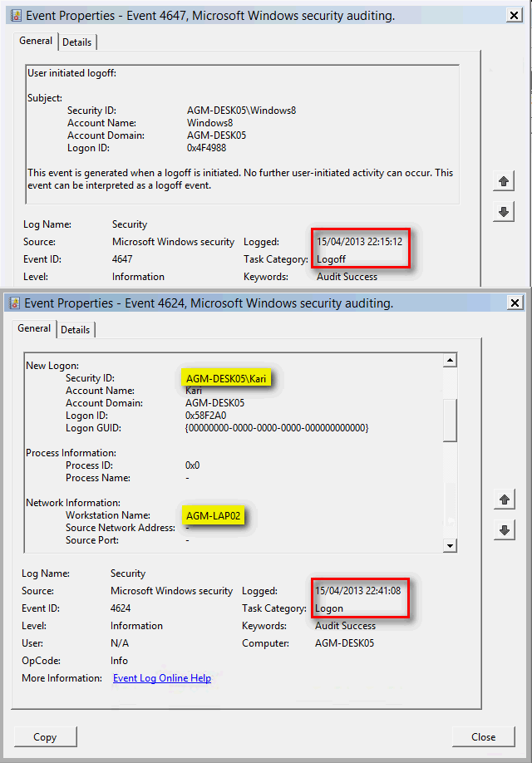Go to previous event in Event 4624 dialog
Screen dimensions: 532x763
tap(503, 500)
